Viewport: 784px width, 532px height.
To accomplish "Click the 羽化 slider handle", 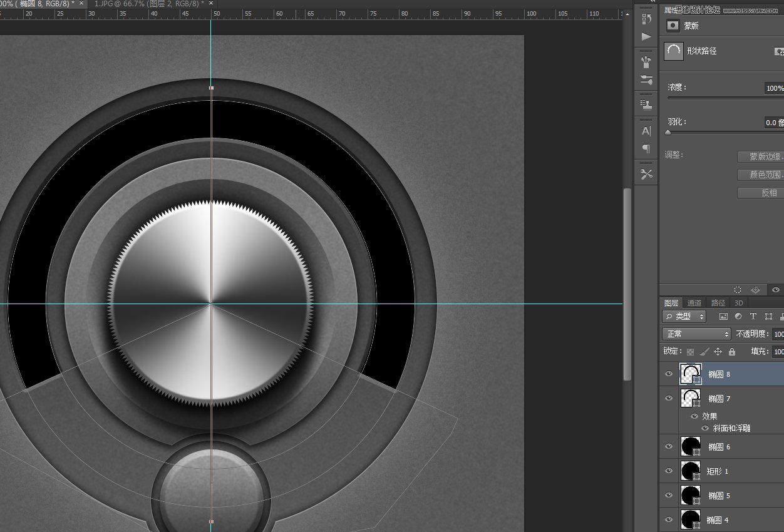I will click(x=668, y=132).
